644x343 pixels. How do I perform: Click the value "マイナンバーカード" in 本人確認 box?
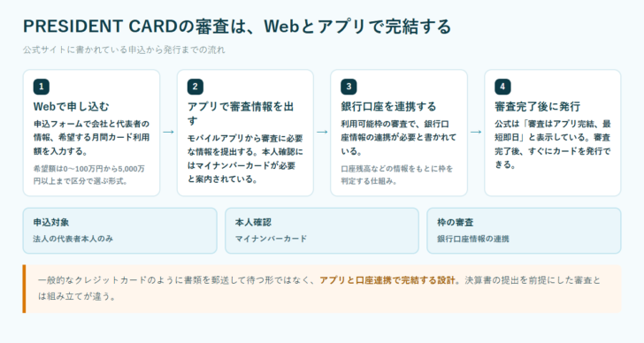pos(271,239)
